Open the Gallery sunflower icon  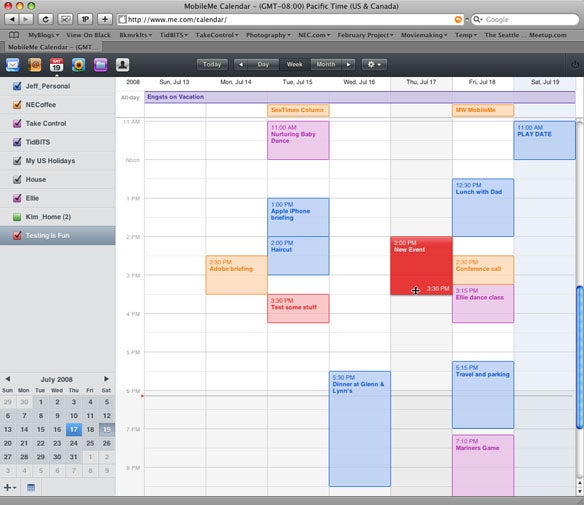(x=79, y=65)
